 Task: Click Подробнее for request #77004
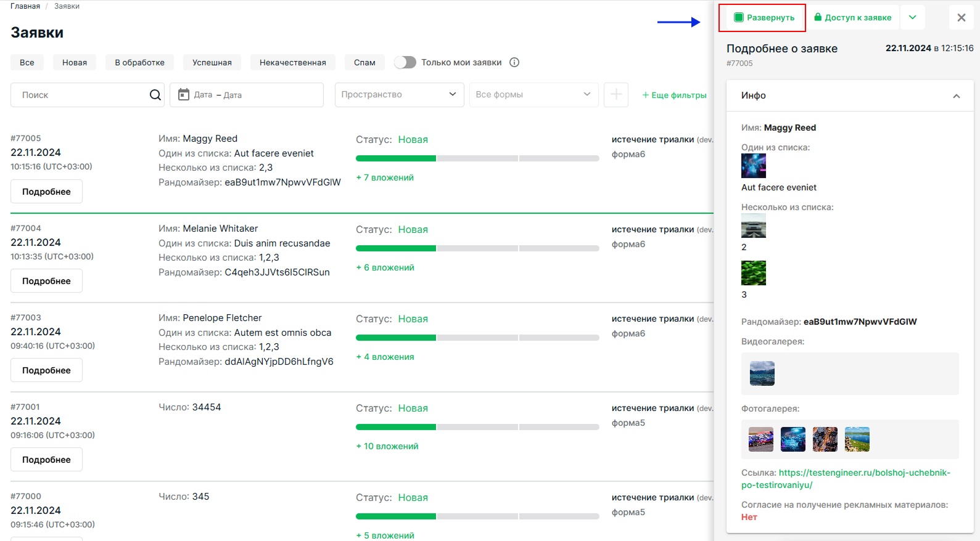pos(46,281)
